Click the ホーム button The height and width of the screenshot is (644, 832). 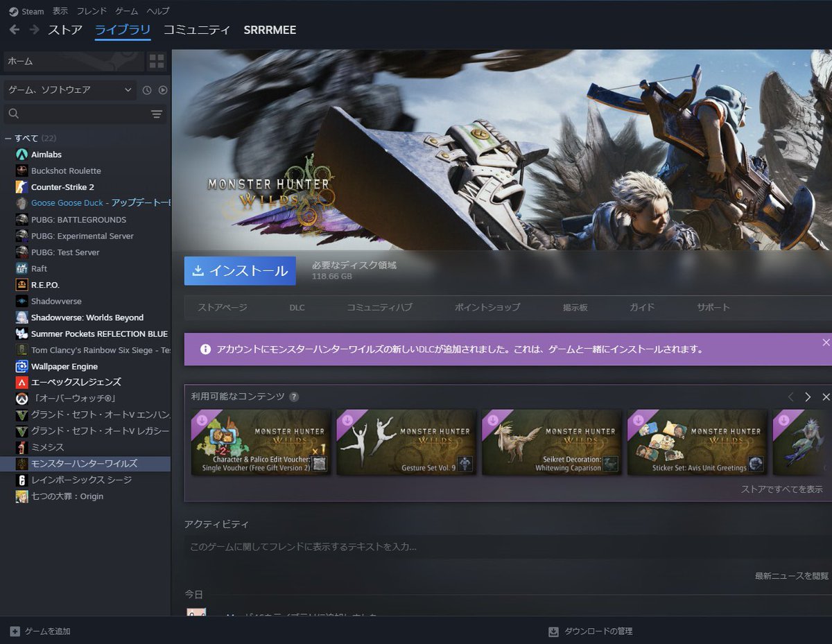(x=73, y=61)
